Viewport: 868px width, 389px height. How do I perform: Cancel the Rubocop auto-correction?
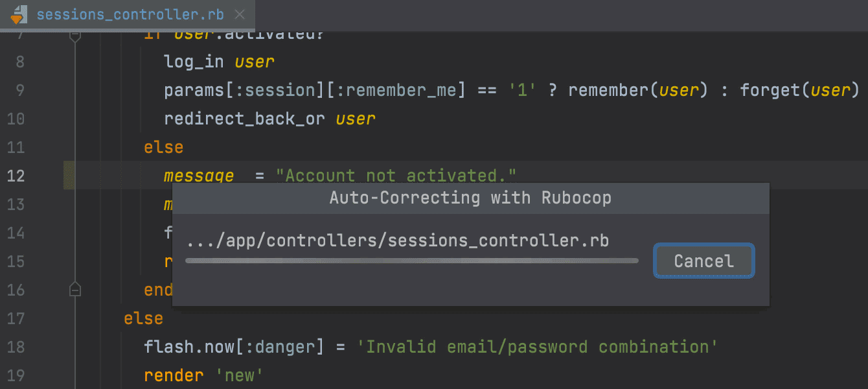tap(703, 261)
